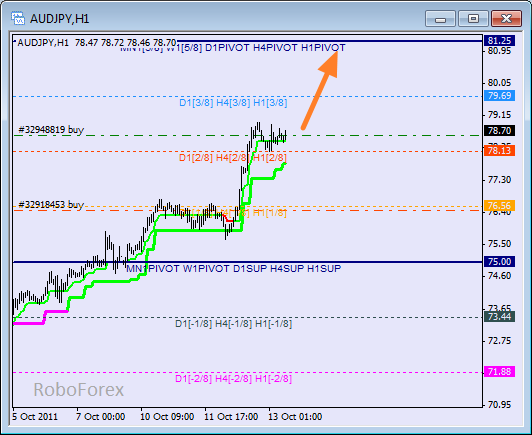This screenshot has width=532, height=435.
Task: Click the AUDJPY chart window icon
Action: tap(18, 18)
